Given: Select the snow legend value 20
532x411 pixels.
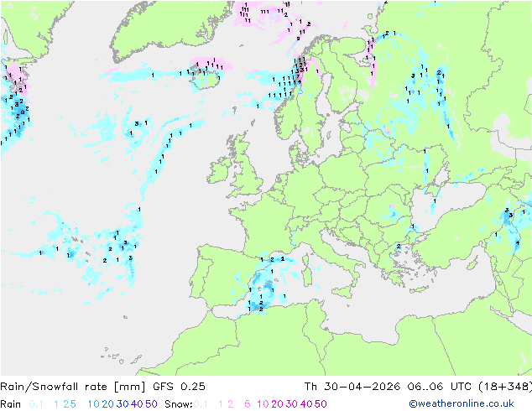Looking at the screenshot, I should click(x=277, y=404).
